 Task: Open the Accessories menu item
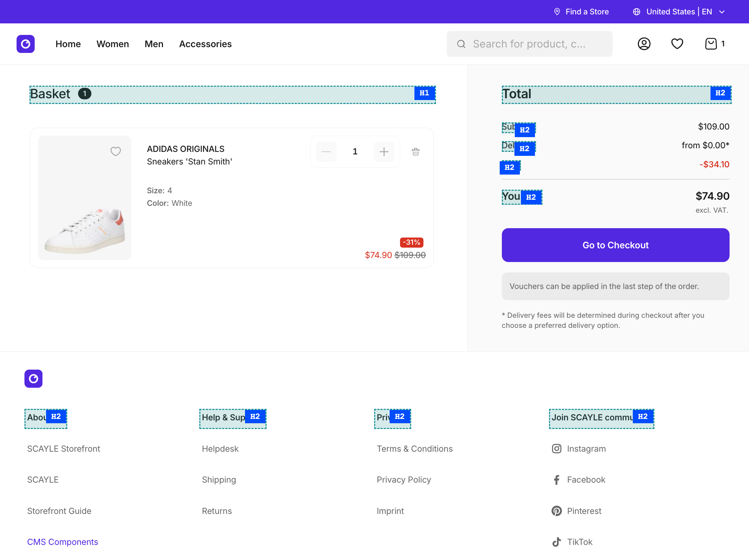click(x=205, y=44)
